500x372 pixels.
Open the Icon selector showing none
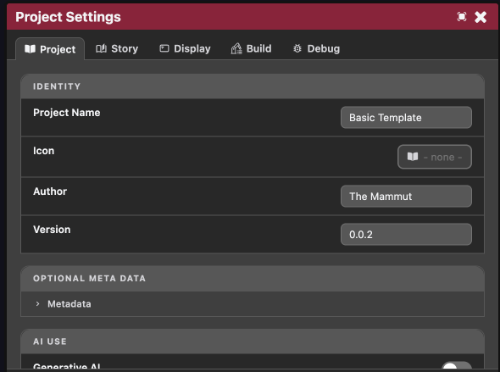pyautogui.click(x=434, y=157)
